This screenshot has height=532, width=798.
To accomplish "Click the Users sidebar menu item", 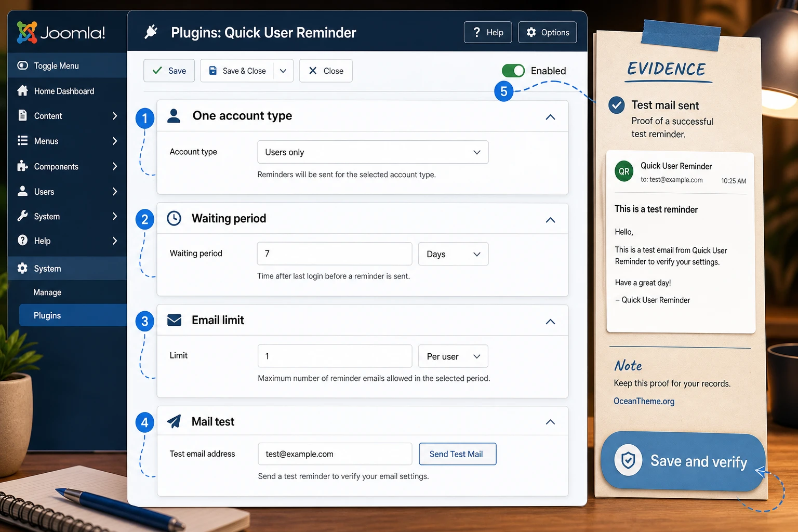I will pos(68,191).
